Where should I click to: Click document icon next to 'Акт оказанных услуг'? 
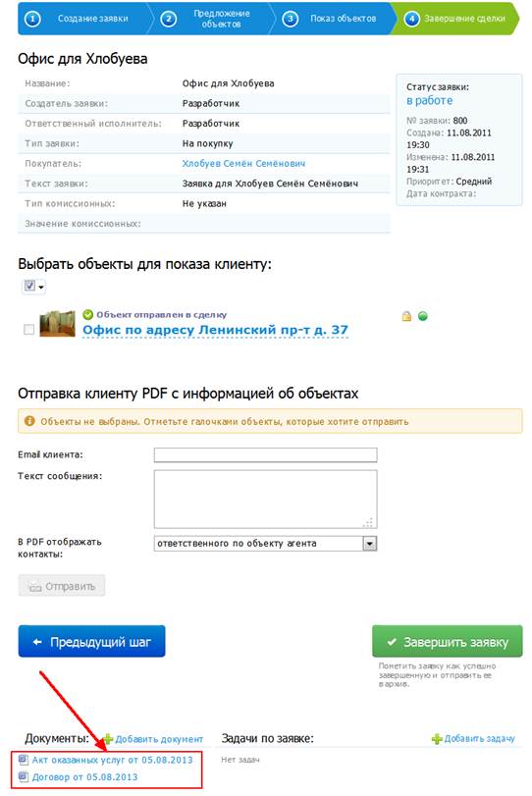coord(24,760)
